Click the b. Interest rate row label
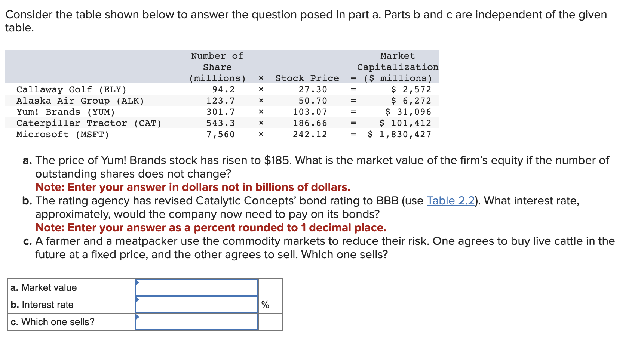 click(x=42, y=305)
